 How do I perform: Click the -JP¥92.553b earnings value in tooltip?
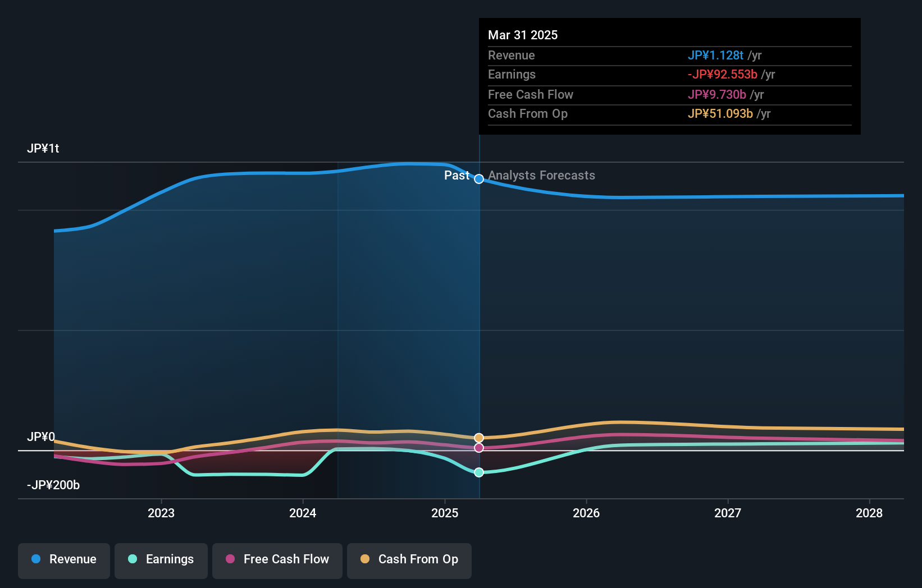723,74
